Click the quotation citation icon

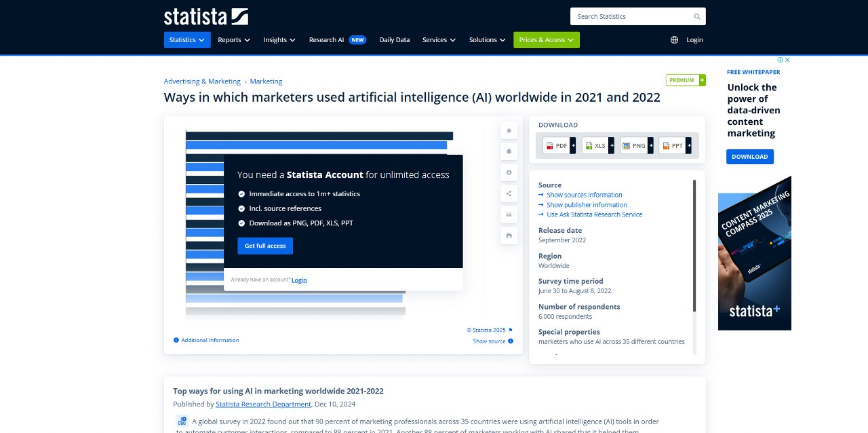(509, 214)
